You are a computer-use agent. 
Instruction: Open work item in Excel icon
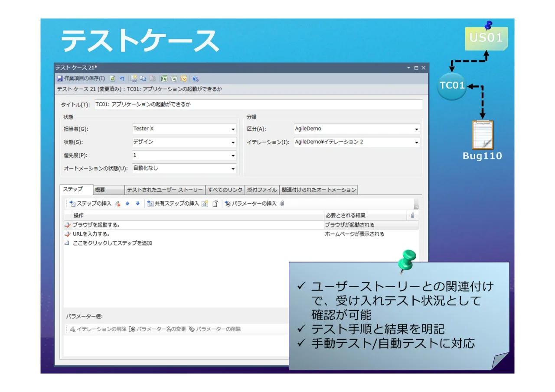tap(164, 79)
